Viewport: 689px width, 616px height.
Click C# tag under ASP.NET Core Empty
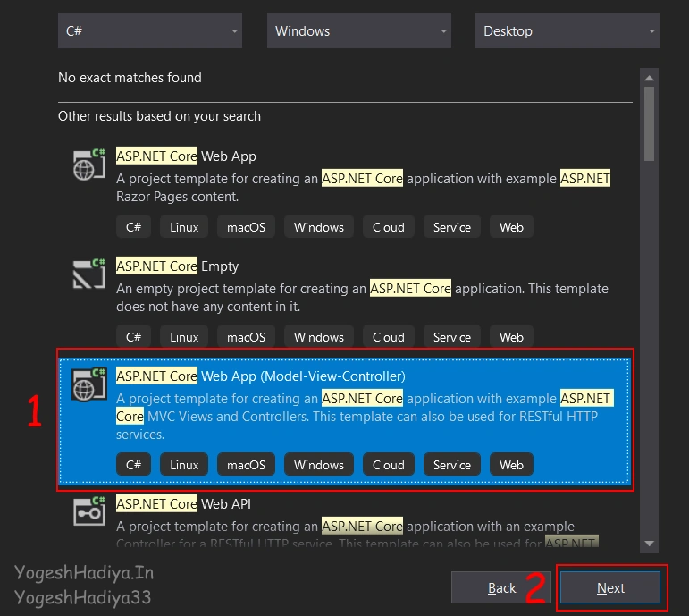pyautogui.click(x=133, y=337)
